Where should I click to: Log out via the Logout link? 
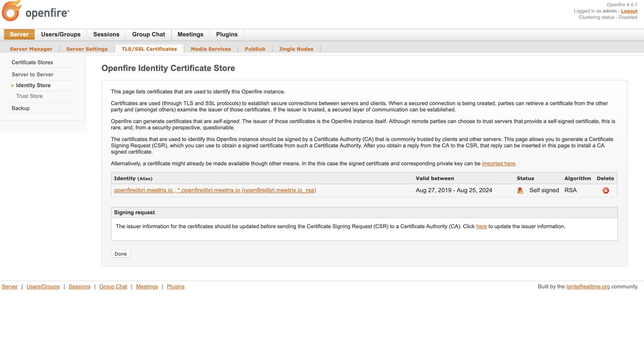629,11
